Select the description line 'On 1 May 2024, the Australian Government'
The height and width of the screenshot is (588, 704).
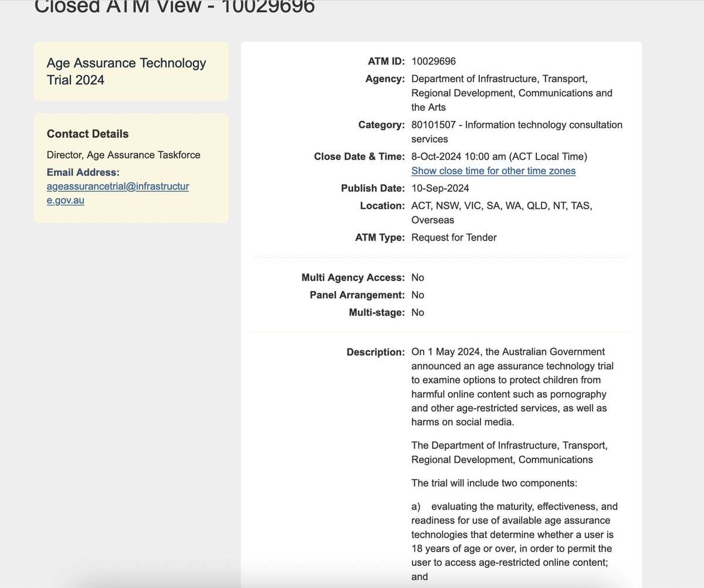[x=508, y=352]
